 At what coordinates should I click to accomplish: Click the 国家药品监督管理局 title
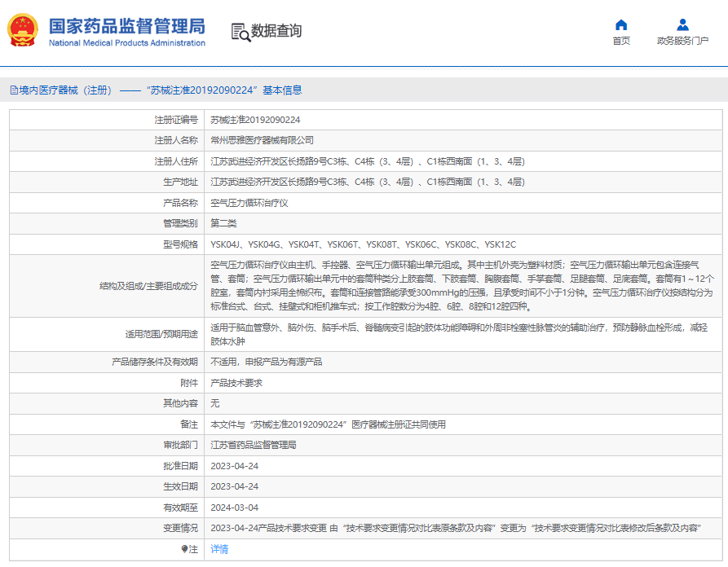tap(126, 26)
